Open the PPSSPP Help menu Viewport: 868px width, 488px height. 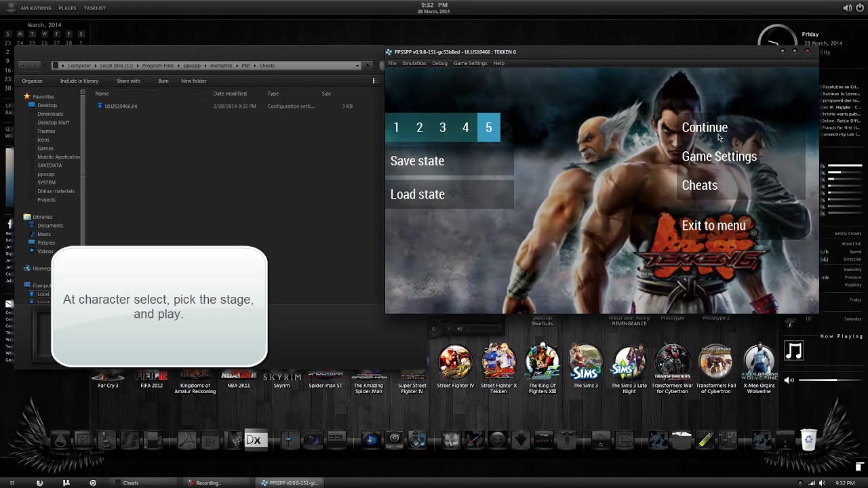click(499, 63)
